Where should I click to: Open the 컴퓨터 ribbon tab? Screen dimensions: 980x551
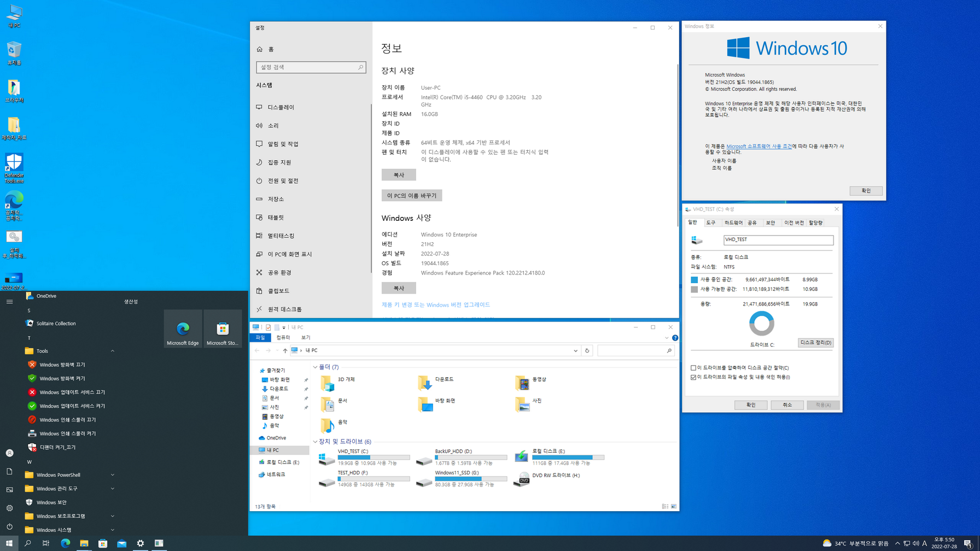pos(283,338)
